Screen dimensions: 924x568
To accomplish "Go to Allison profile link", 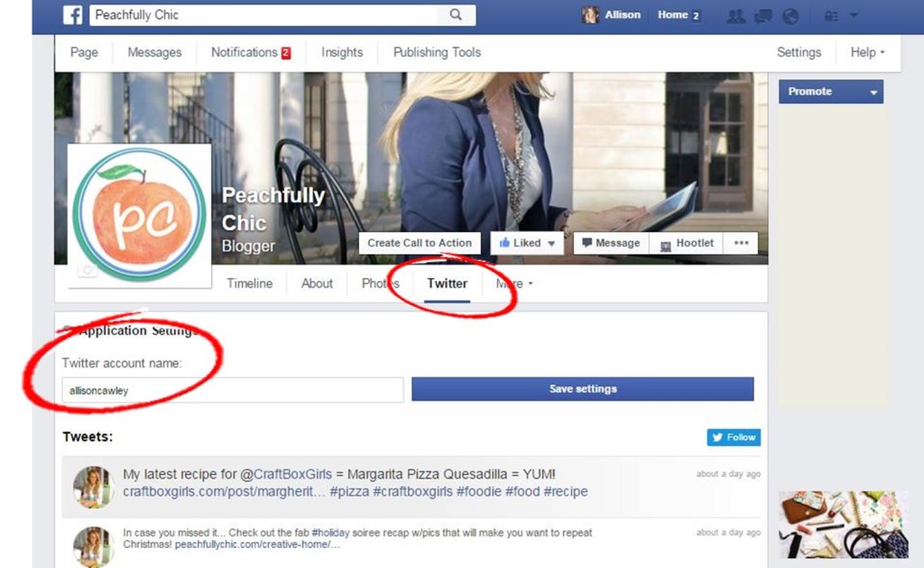I will click(623, 14).
